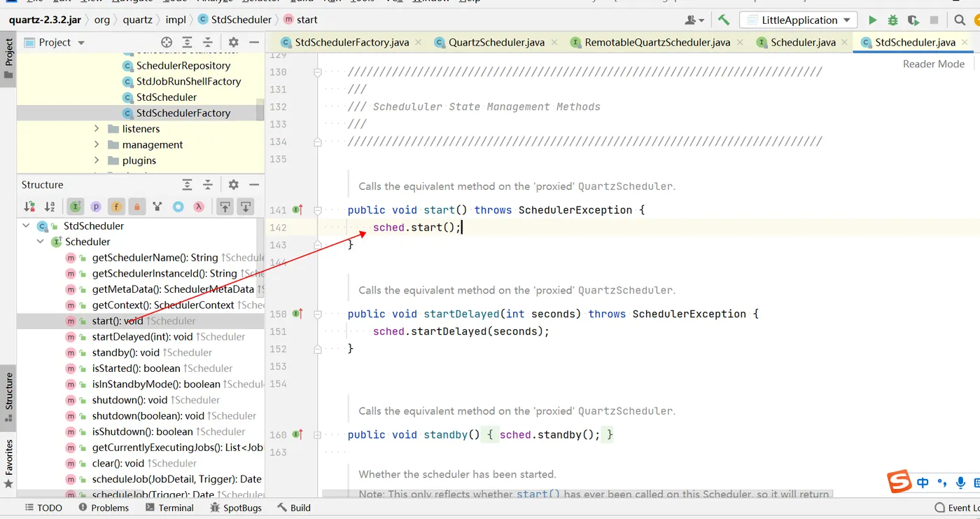Hide the Project panel with the minus icon
980x519 pixels.
tap(254, 43)
